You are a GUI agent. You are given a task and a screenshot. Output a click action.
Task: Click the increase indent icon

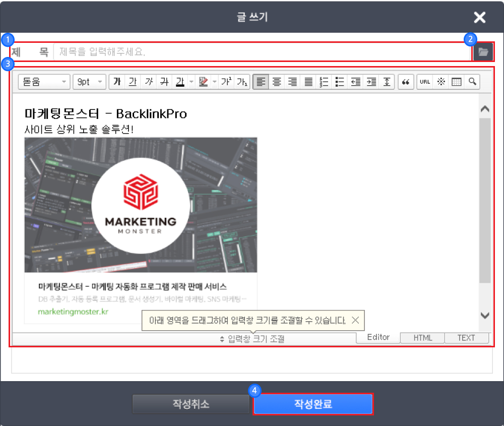pos(371,82)
